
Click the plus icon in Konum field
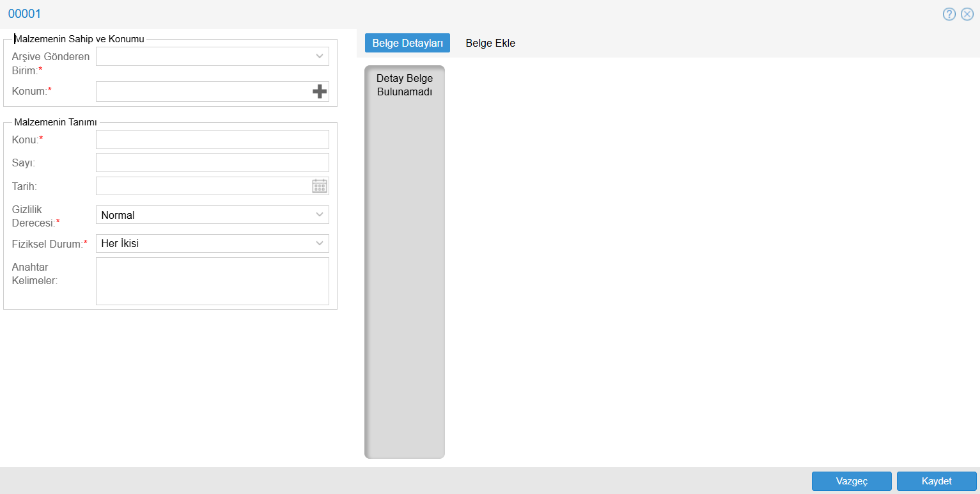pyautogui.click(x=319, y=92)
